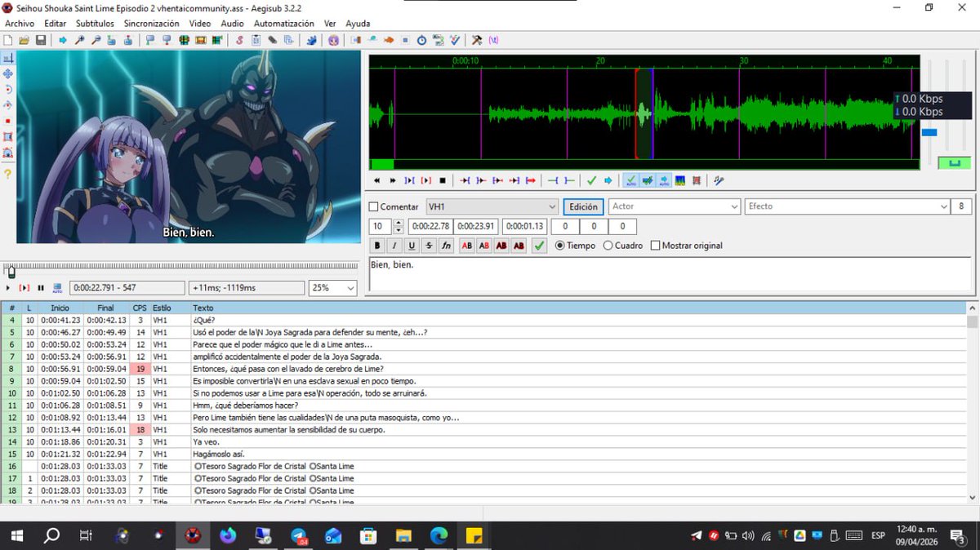The width and height of the screenshot is (980, 550).
Task: Click the audio volume slider blue handle
Action: point(929,132)
